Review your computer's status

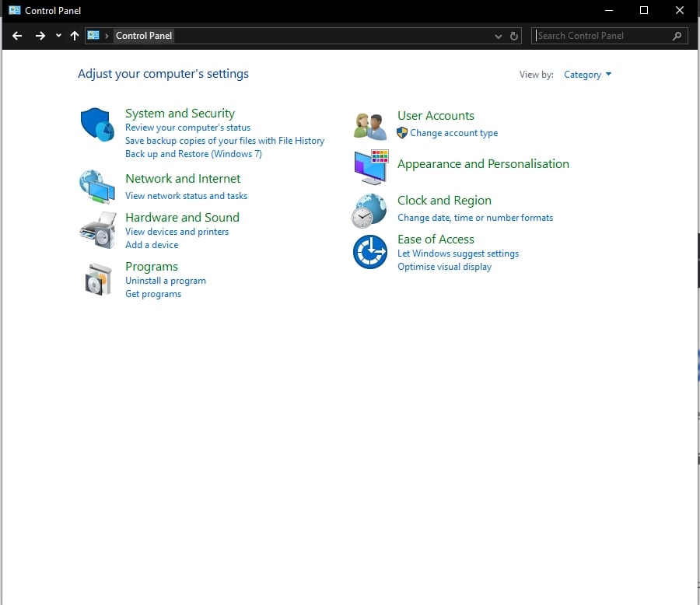[187, 128]
